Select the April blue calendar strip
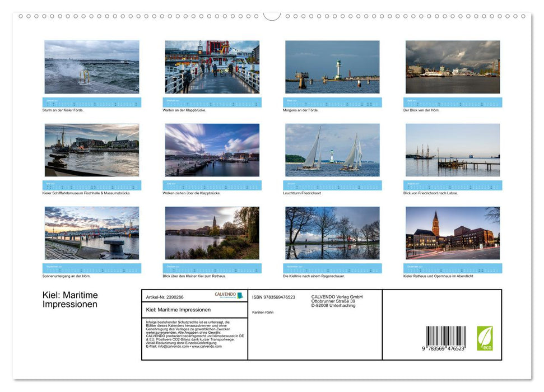 pyautogui.click(x=453, y=102)
